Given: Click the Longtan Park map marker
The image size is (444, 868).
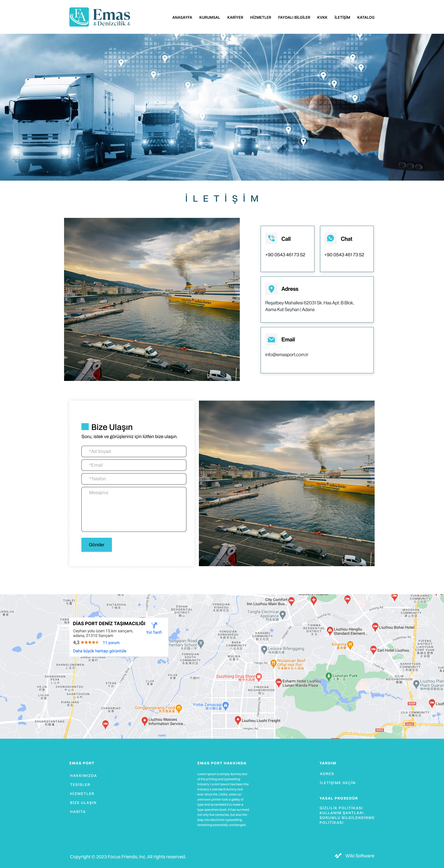Looking at the screenshot, I should tap(329, 676).
